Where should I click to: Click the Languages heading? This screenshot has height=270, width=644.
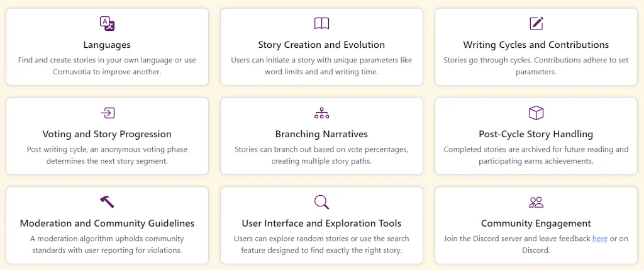[107, 45]
